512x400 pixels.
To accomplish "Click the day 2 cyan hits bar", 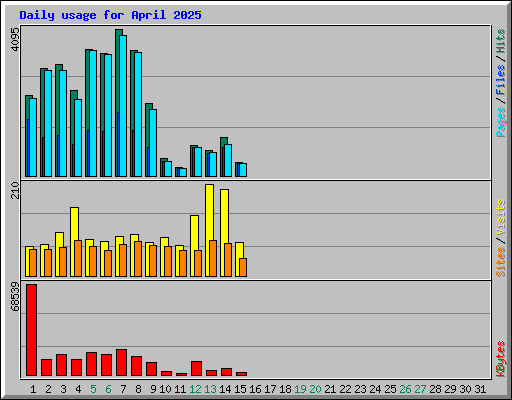I will tap(48, 123).
